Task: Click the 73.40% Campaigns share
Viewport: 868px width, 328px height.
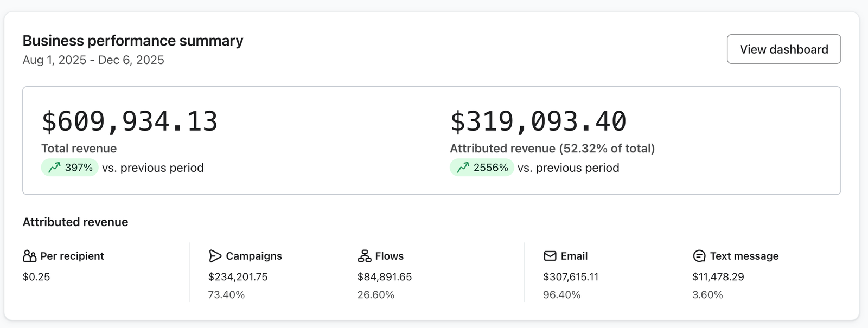Action: click(226, 295)
